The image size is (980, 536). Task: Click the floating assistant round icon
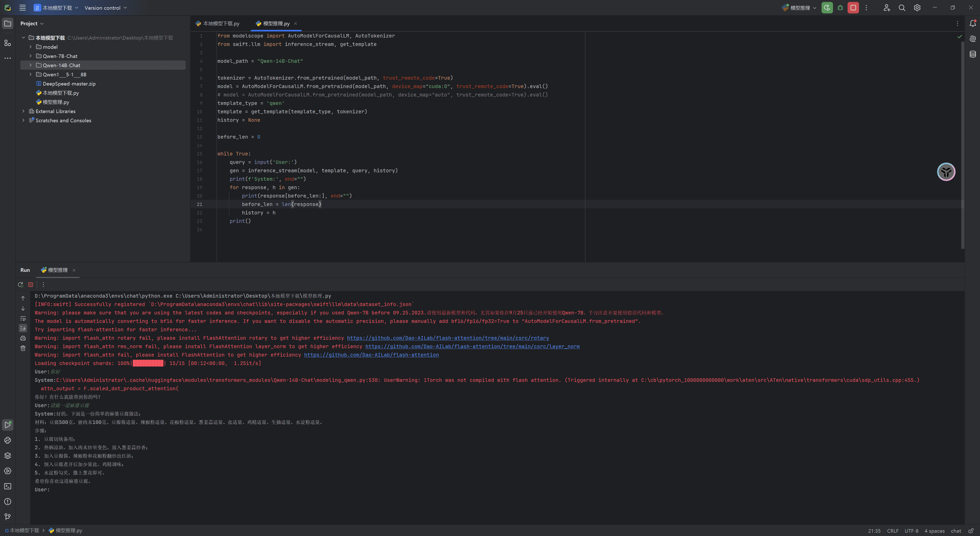(x=946, y=172)
